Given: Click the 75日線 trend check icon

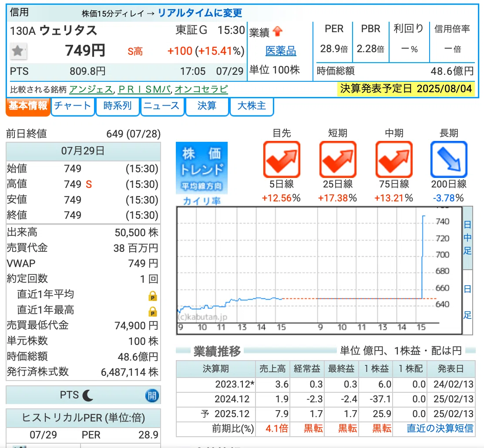Looking at the screenshot, I should pos(394,159).
